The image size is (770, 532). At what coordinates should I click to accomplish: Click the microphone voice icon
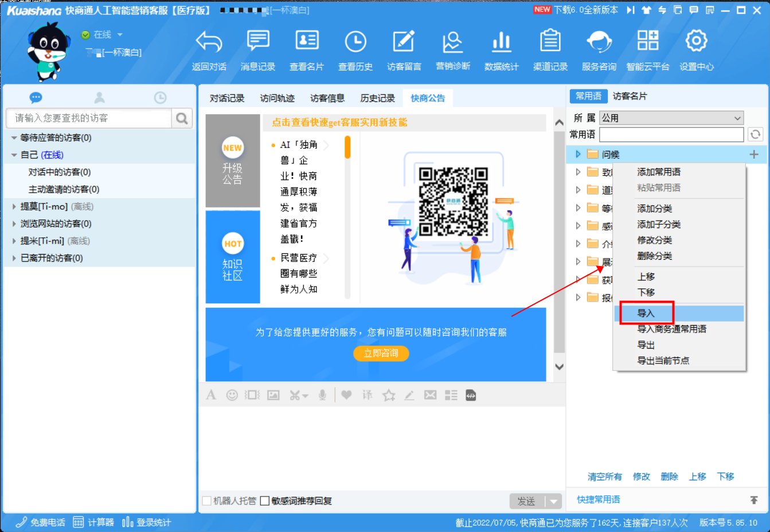323,395
